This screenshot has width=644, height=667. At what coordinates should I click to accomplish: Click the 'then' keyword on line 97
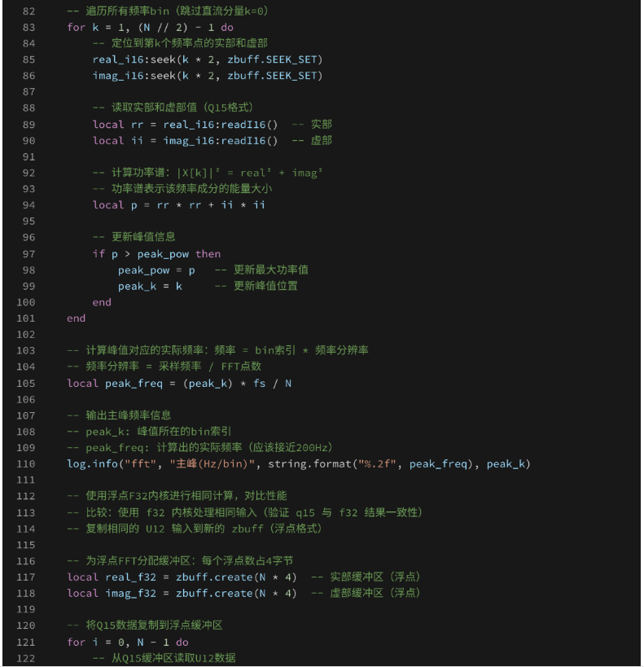(x=208, y=254)
